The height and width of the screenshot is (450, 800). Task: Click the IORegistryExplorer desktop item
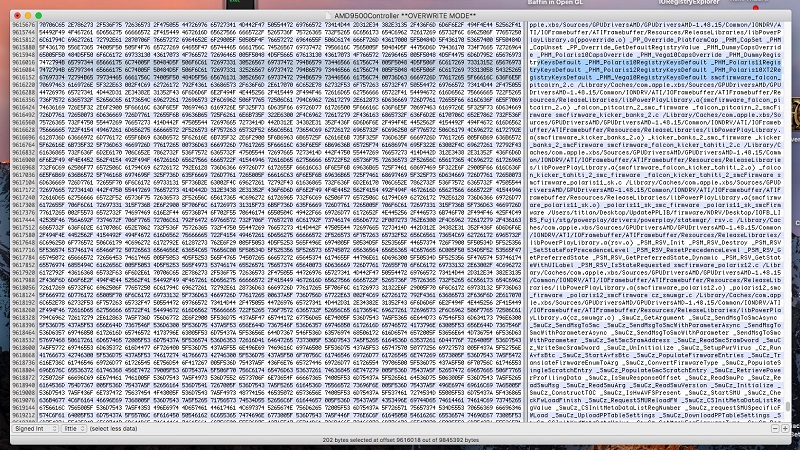point(689,3)
